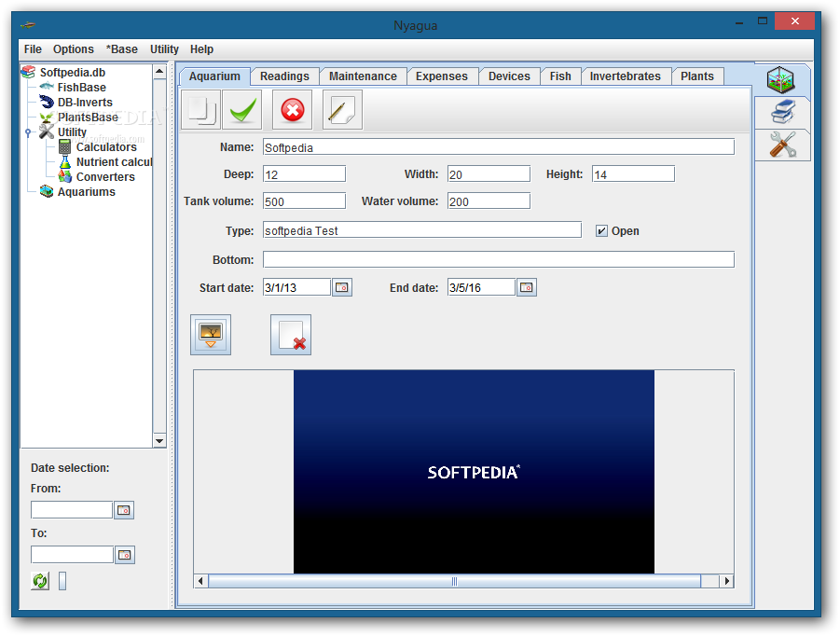
Task: Open the Help menu
Action: point(201,49)
